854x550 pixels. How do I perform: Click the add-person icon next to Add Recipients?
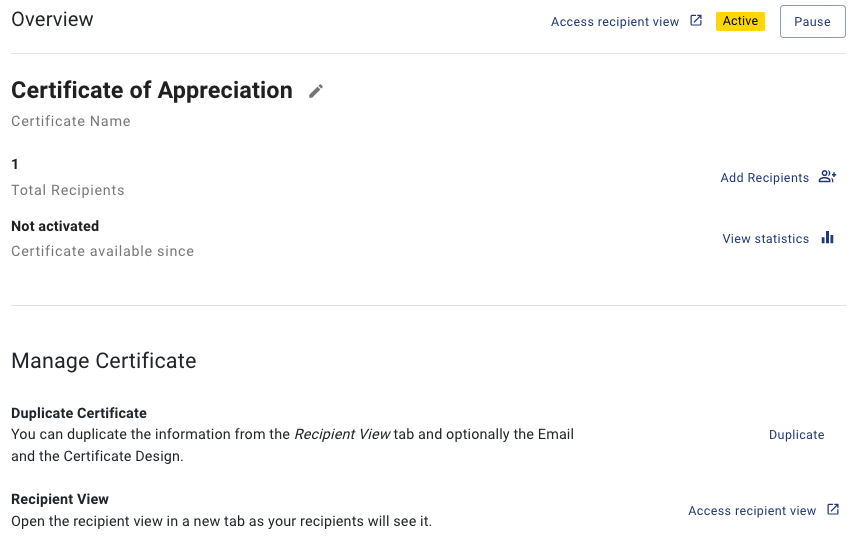827,177
